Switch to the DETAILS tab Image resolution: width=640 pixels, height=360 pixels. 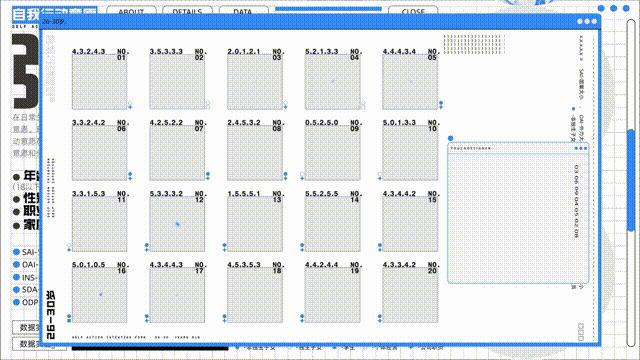pyautogui.click(x=187, y=11)
